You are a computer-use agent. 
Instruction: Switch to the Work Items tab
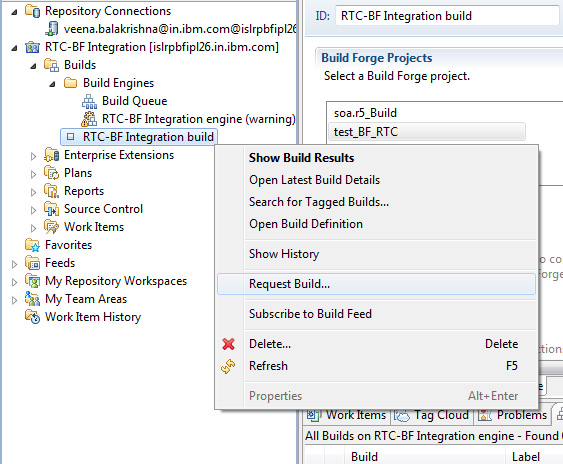coord(348,415)
